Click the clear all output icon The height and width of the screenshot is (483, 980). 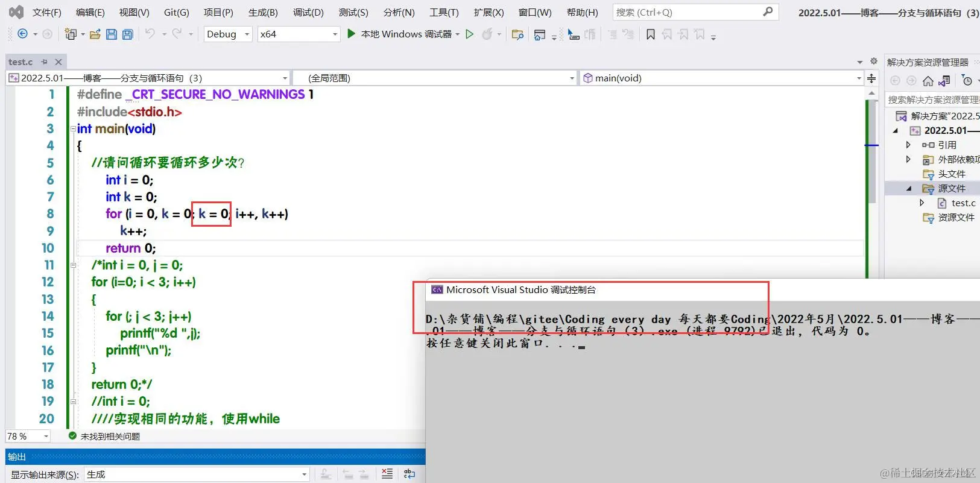(x=387, y=474)
